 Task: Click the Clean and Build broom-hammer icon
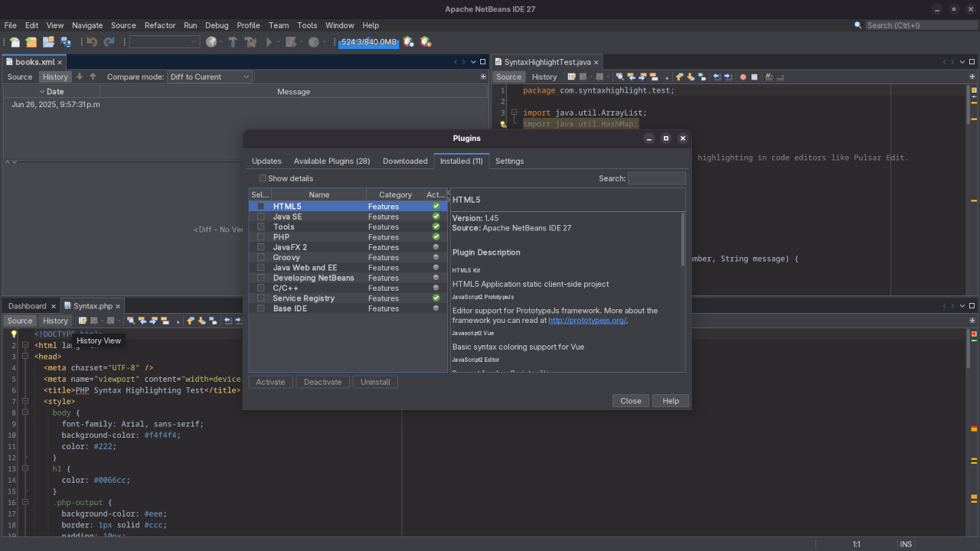(x=250, y=42)
